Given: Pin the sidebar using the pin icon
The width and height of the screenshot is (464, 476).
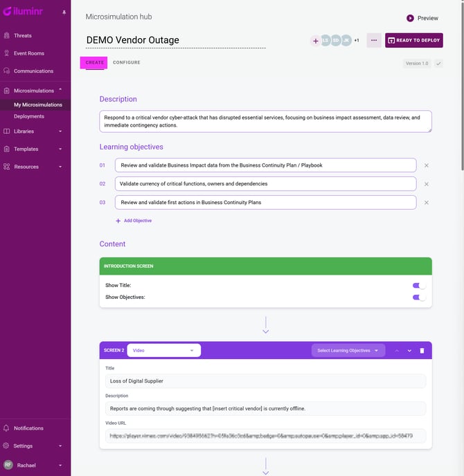Looking at the screenshot, I should tap(64, 12).
